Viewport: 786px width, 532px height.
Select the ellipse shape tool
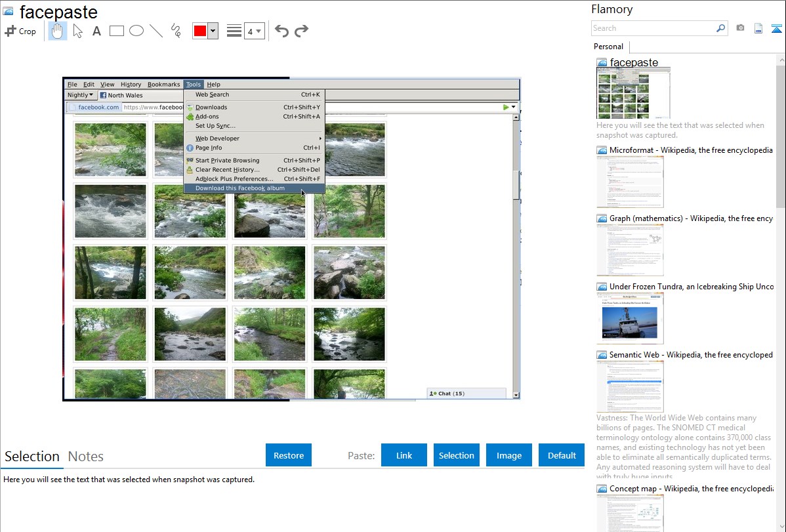point(136,31)
